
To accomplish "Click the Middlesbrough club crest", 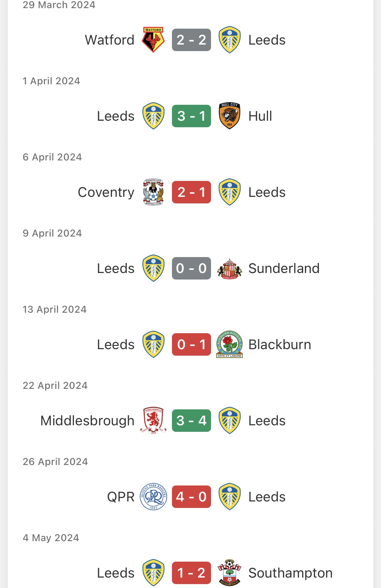I will pos(153,420).
